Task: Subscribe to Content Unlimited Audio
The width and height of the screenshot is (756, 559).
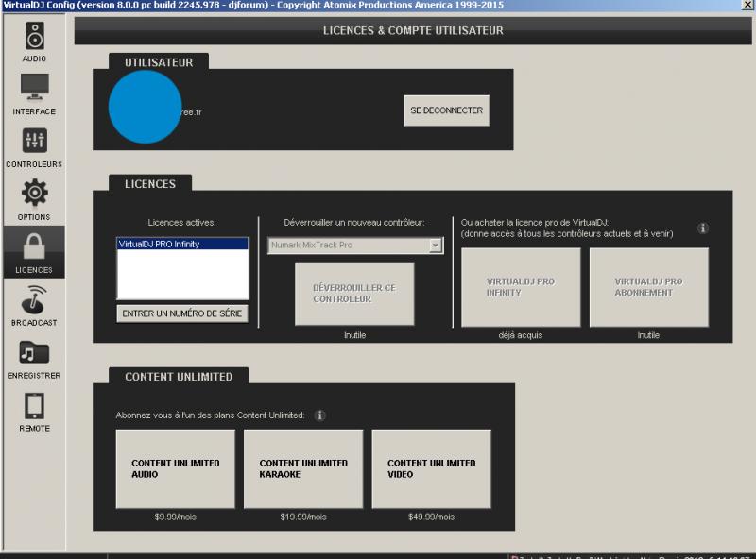Action: (x=176, y=469)
